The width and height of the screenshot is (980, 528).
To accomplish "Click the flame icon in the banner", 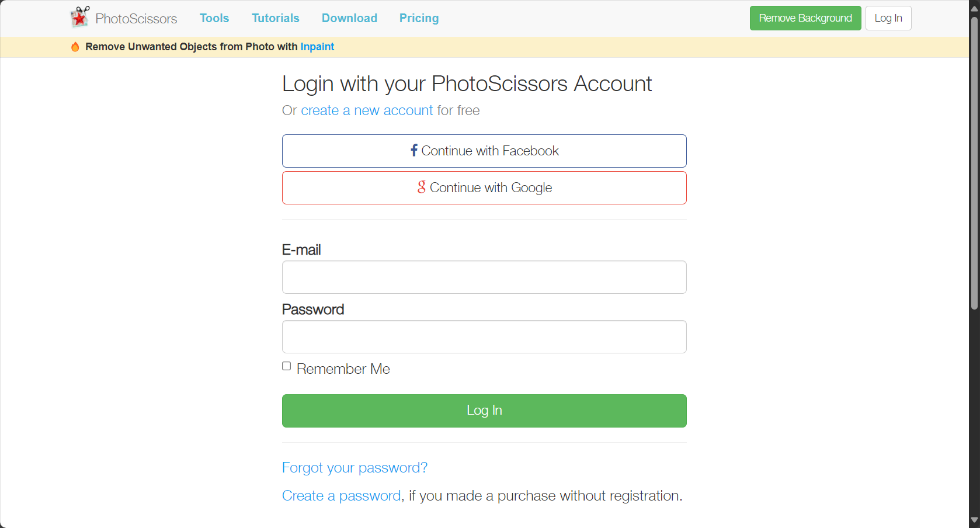I will tap(75, 47).
